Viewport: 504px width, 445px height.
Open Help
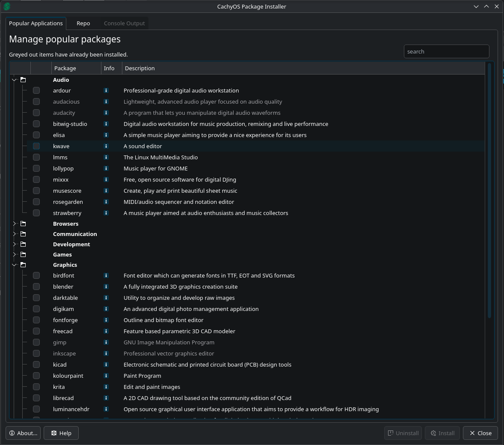tap(61, 433)
